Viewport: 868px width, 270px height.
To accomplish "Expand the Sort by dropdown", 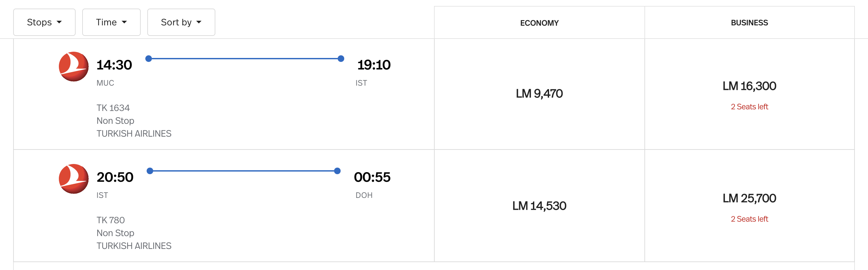I will point(181,22).
